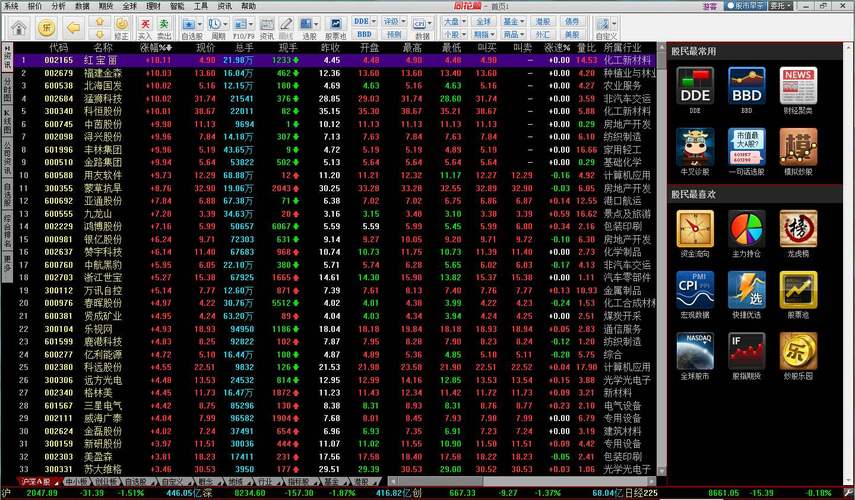This screenshot has width=855, height=500.
Task: Open the DDE app tile
Action: (695, 86)
